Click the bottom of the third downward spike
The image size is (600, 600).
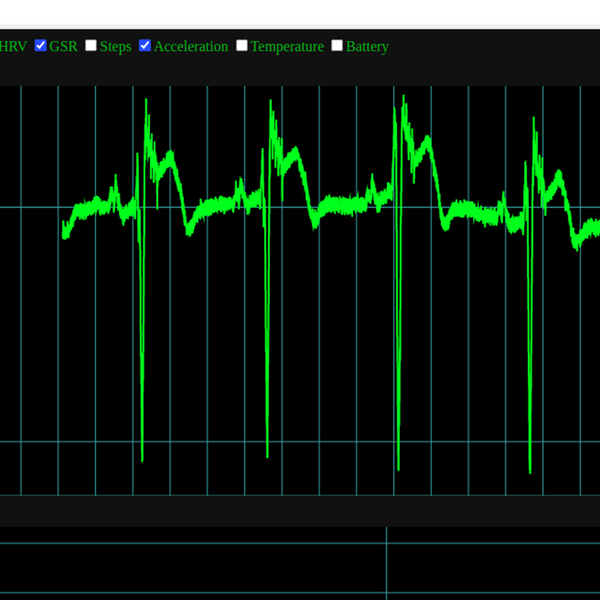(398, 467)
